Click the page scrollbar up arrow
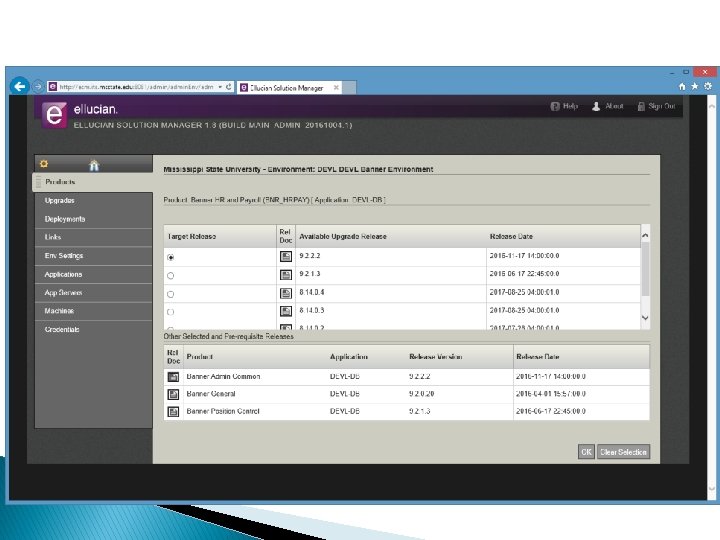Screen dimensions: 720x540 [x=712, y=106]
